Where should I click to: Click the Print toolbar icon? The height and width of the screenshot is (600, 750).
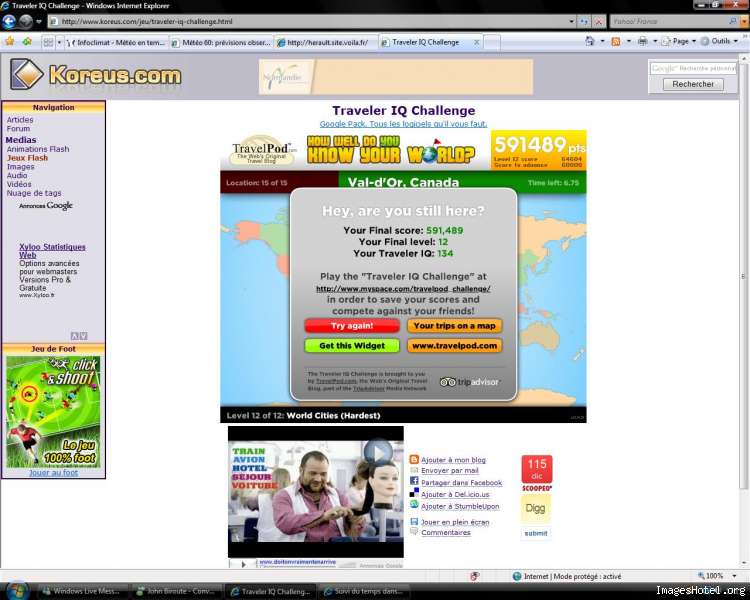[x=642, y=41]
